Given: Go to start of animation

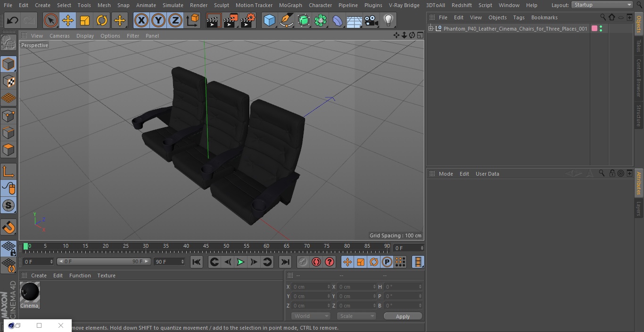Looking at the screenshot, I should (x=197, y=262).
